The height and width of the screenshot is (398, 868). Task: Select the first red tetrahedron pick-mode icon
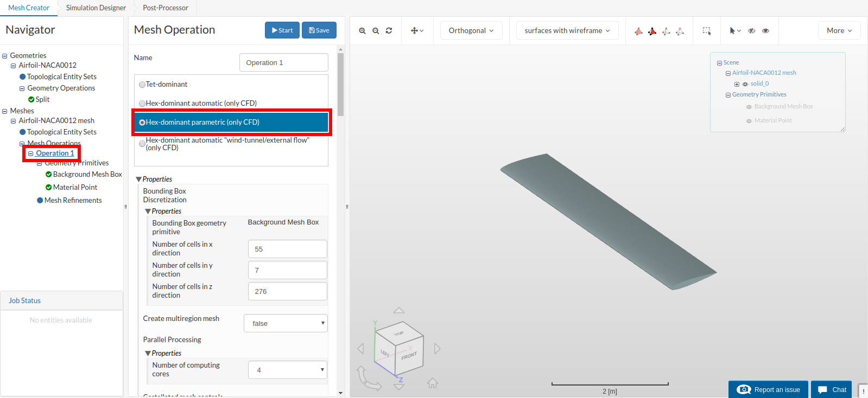coord(638,31)
